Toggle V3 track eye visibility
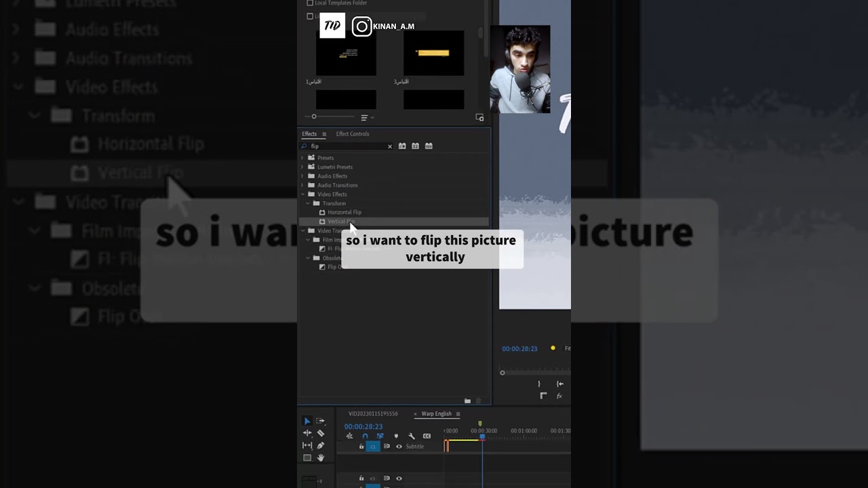This screenshot has height=488, width=868. pos(399,479)
